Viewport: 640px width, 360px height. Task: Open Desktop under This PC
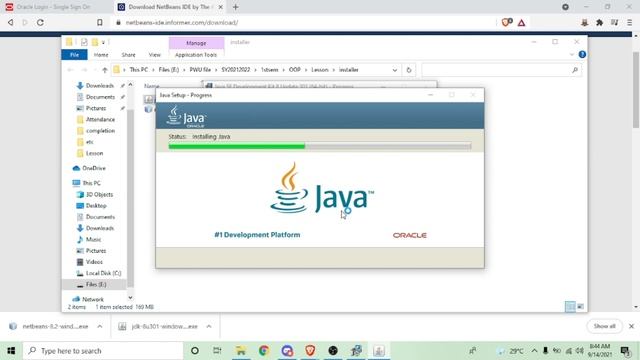[x=96, y=206]
